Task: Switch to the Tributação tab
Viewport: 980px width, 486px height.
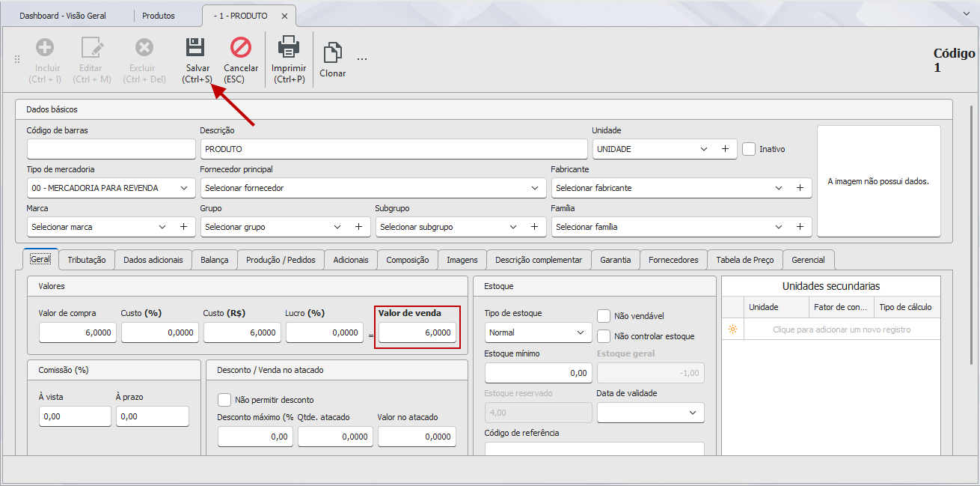Action: 87,260
